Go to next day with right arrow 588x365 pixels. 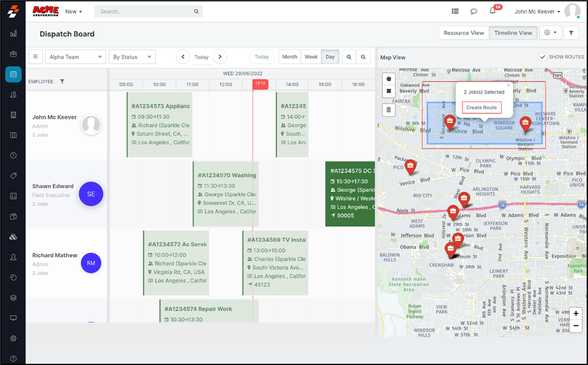220,57
